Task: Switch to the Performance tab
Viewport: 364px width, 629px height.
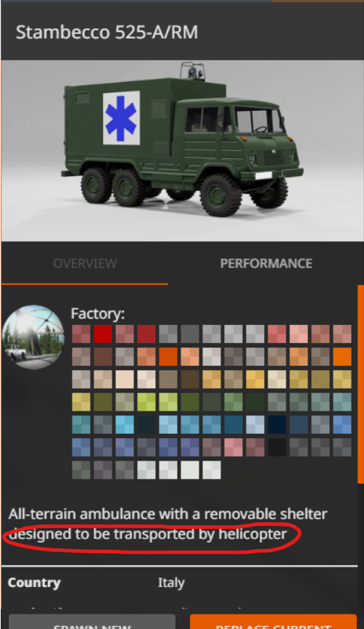Action: coord(266,263)
